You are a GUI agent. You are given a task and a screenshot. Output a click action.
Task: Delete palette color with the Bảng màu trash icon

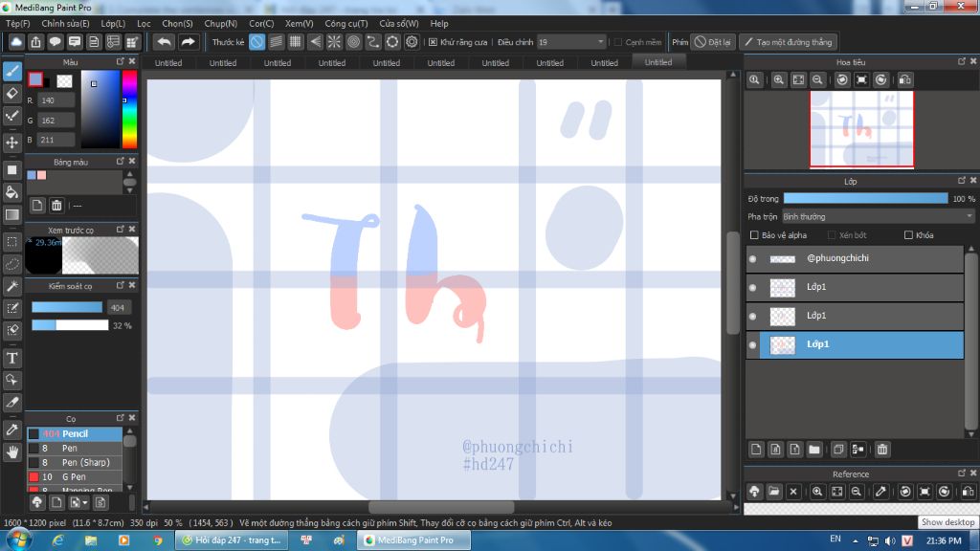(x=56, y=205)
